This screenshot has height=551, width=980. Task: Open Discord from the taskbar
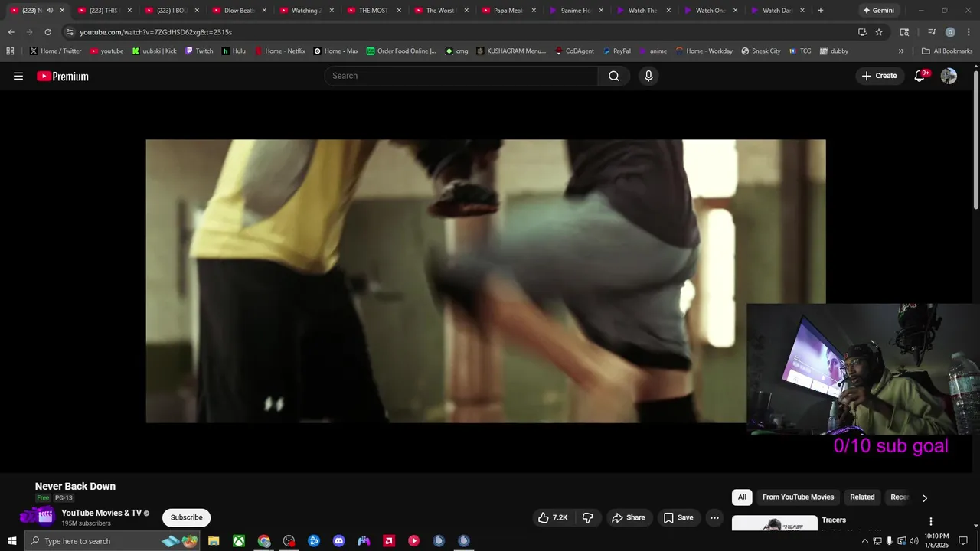coord(339,541)
